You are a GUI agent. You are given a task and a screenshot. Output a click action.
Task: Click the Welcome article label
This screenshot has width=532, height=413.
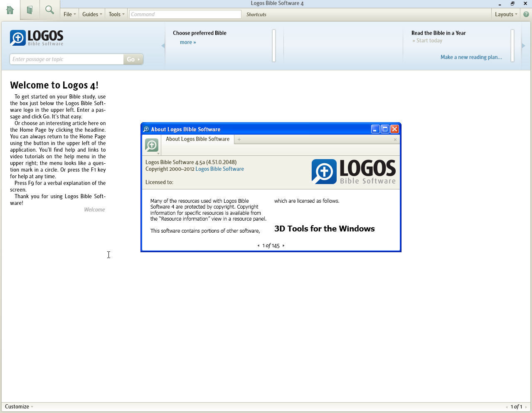point(94,209)
